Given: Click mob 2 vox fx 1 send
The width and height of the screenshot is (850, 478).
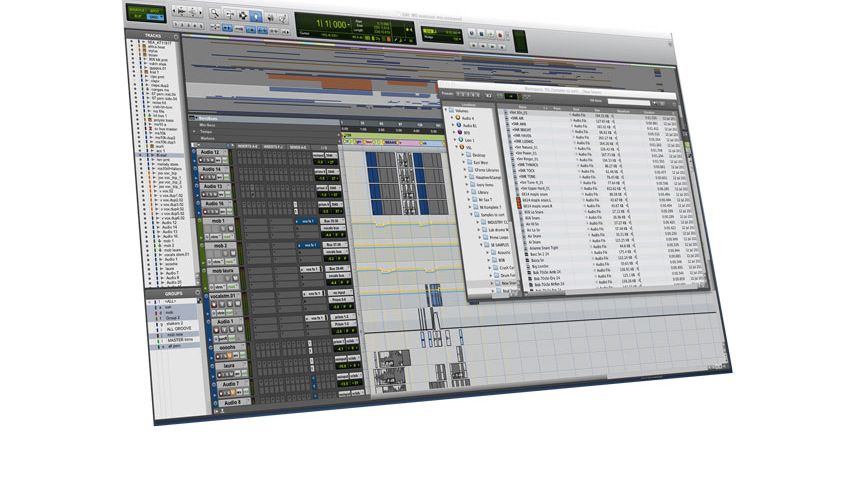Looking at the screenshot, I should 309,245.
